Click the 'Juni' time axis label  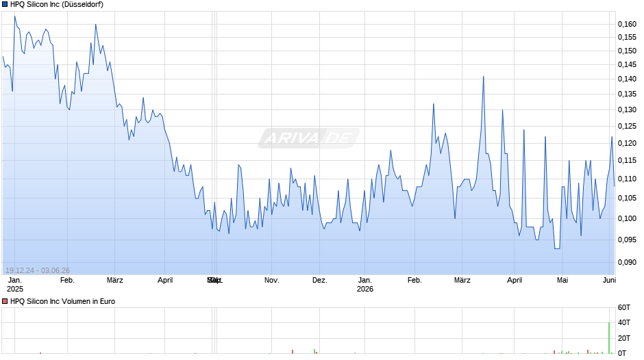pos(610,280)
